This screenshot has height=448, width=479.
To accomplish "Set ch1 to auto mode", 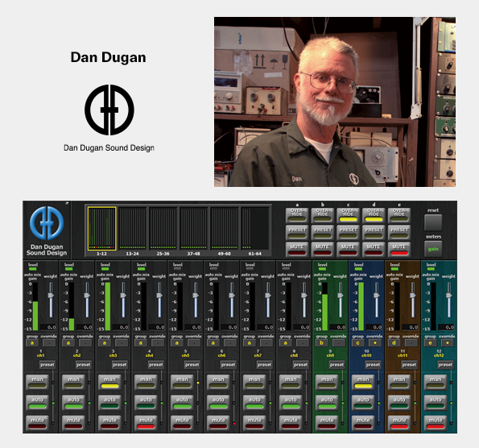I will tap(38, 402).
